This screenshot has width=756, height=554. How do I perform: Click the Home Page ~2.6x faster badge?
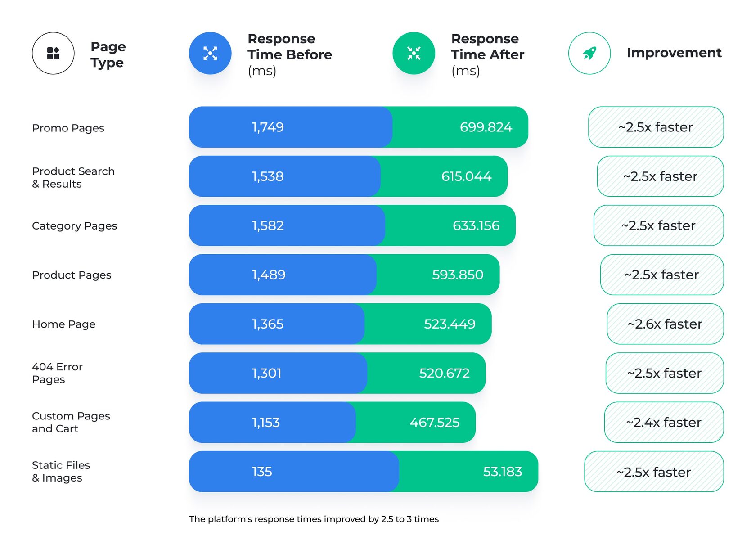coord(665,324)
